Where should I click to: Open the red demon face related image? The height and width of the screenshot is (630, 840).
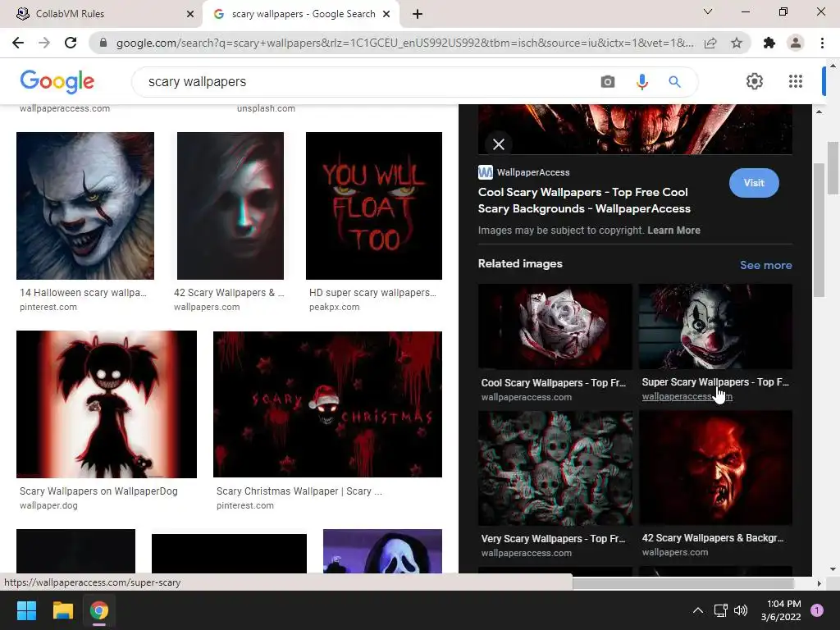click(x=715, y=468)
